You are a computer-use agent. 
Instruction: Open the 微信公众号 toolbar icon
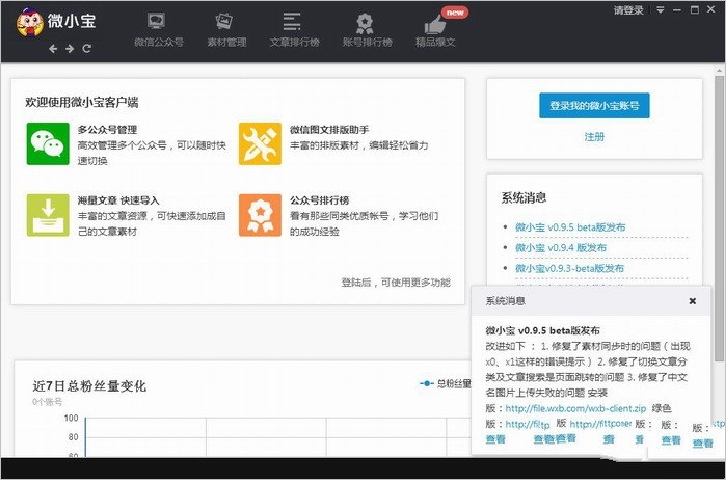[x=156, y=21]
